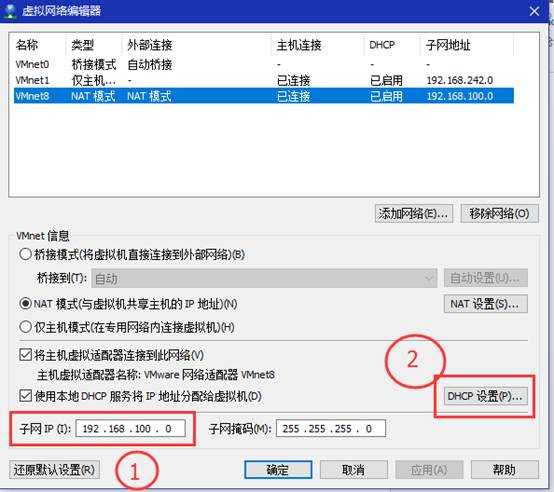Screen dimensions: 554x492
Task: Click subnet address 192.168.242.0 cell
Action: click(x=460, y=80)
